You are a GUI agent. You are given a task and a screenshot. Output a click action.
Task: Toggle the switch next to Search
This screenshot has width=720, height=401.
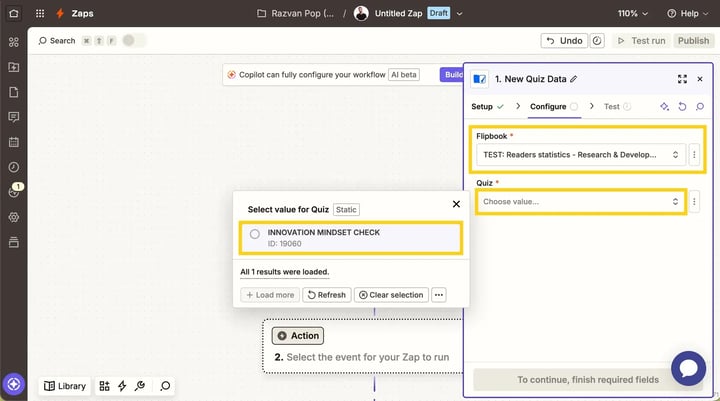[x=134, y=40]
